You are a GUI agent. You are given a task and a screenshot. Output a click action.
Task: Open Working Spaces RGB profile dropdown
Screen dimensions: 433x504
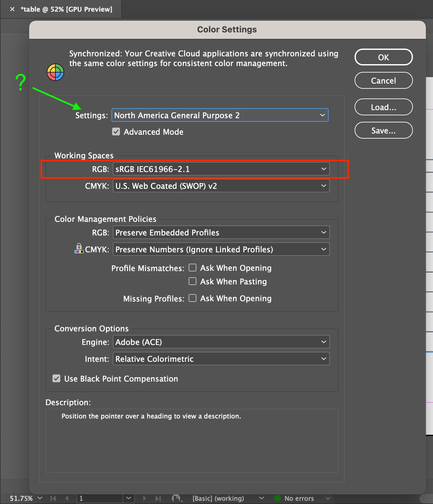click(221, 169)
